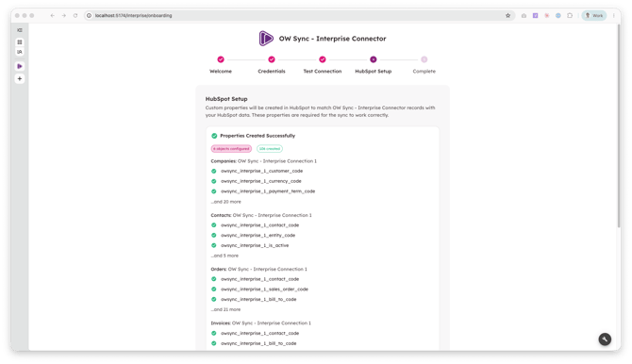Click the 'HubSpot Setup' card heading
This screenshot has height=364, width=632.
(x=226, y=99)
